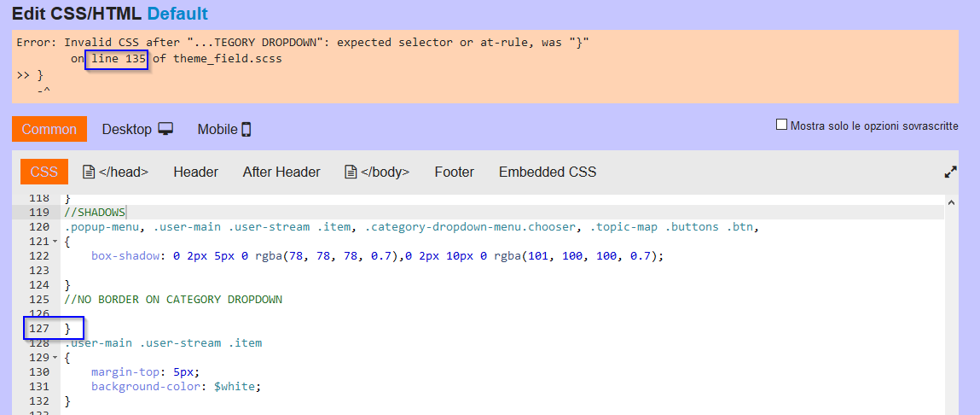Viewport: 980px width, 415px height.
Task: Click the closing brace on line 132
Action: click(x=67, y=400)
